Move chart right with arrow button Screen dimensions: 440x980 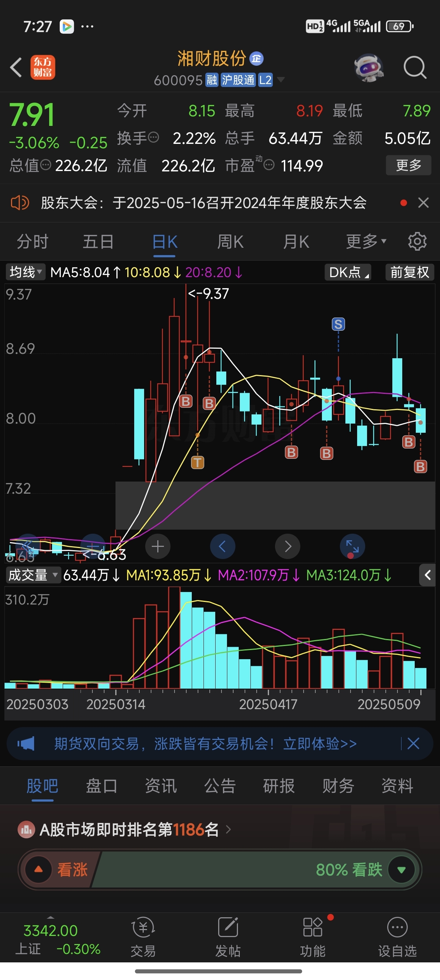coord(287,547)
